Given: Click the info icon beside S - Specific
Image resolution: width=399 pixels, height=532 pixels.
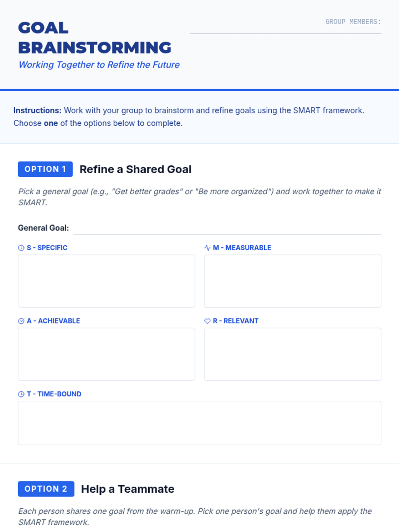Looking at the screenshot, I should [21, 248].
